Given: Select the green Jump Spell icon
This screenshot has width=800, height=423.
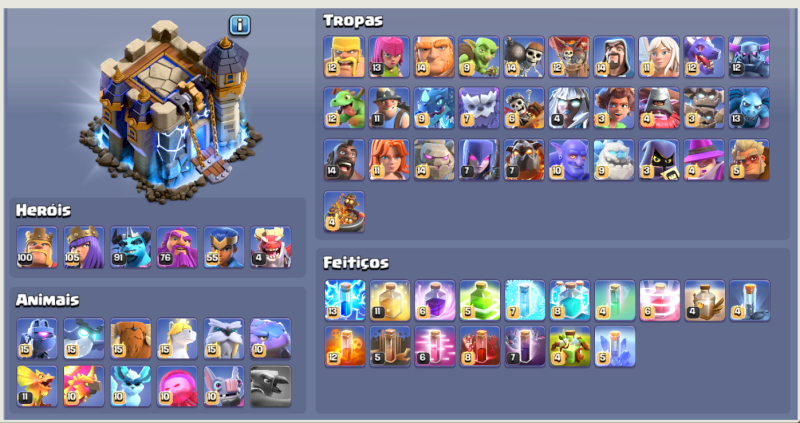Looking at the screenshot, I should (480, 300).
